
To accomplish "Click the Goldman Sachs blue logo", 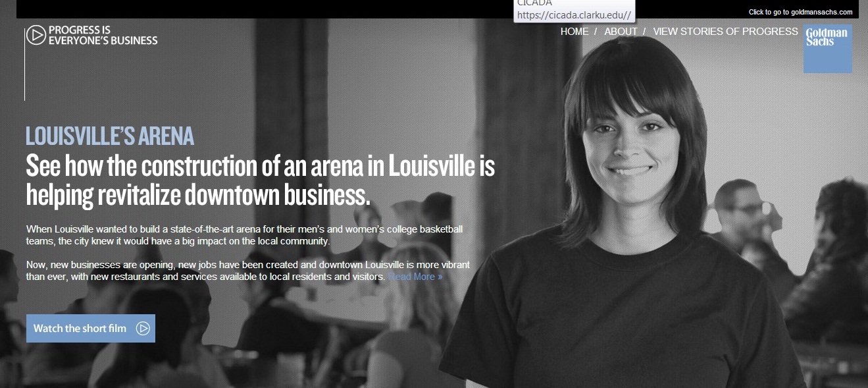I will (827, 49).
